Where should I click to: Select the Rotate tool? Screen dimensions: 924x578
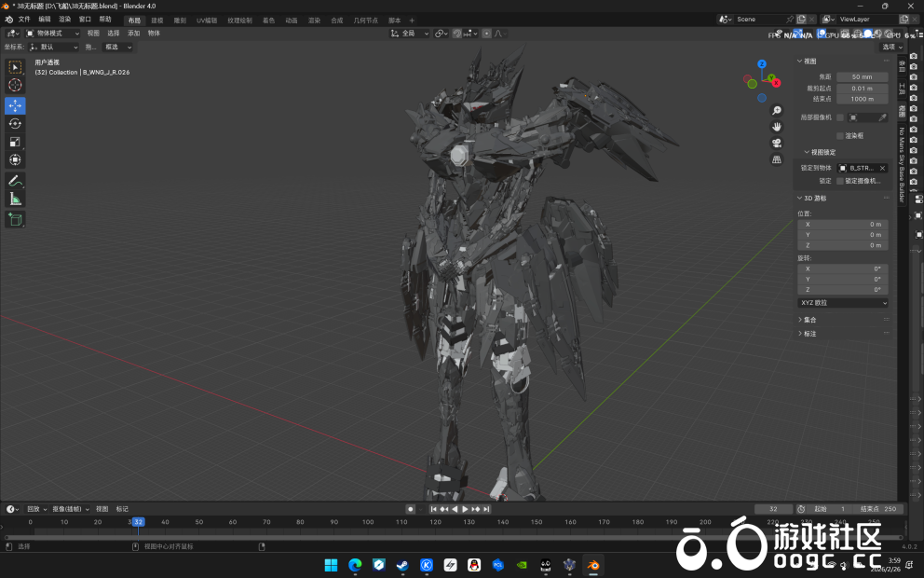click(15, 124)
